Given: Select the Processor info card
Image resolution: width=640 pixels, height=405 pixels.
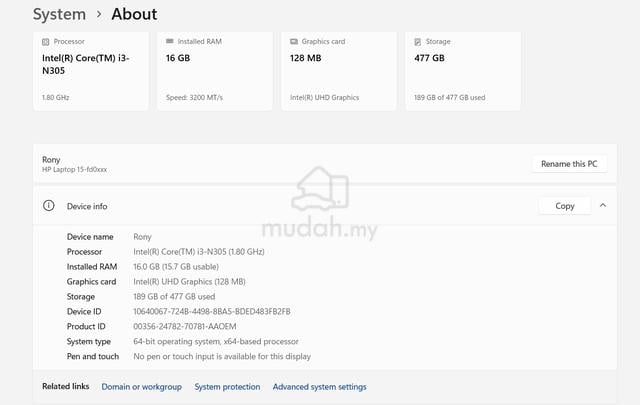Looking at the screenshot, I should coord(91,71).
